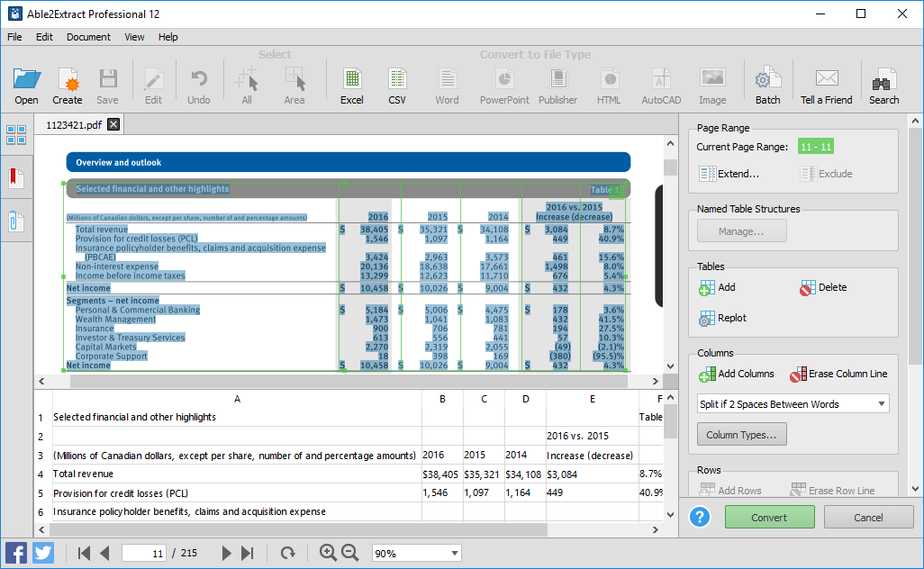The height and width of the screenshot is (569, 924).
Task: Go to the previous page
Action: (104, 553)
